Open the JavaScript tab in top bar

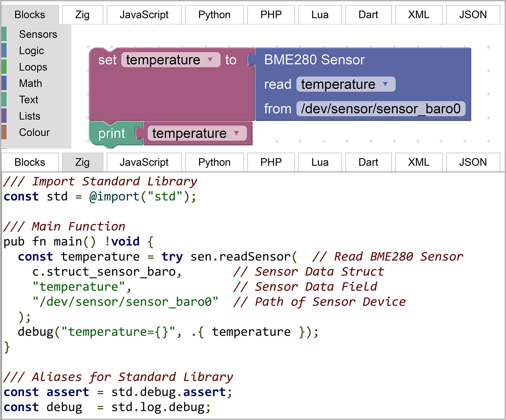144,15
